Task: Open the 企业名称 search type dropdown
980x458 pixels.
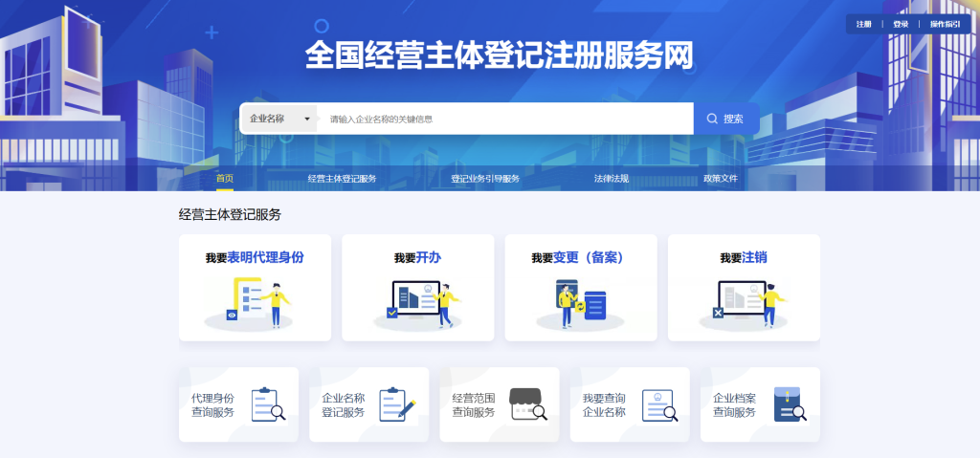Action: (x=278, y=119)
